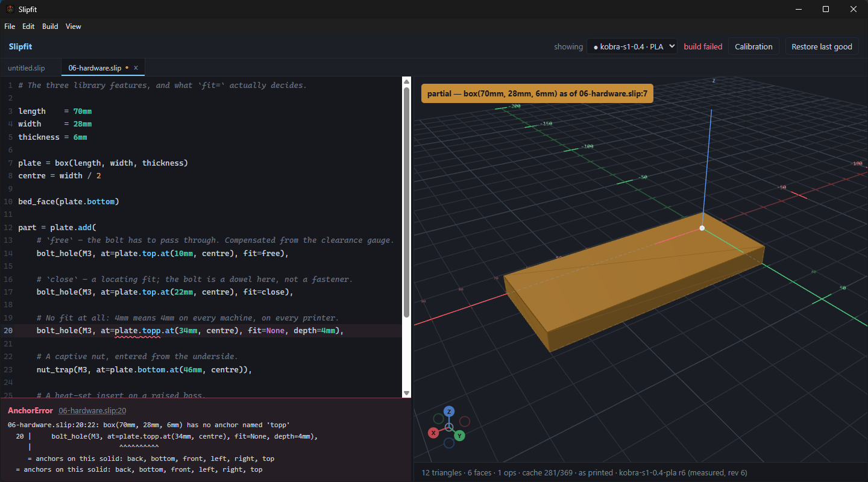Click the Restore last good button

point(822,46)
